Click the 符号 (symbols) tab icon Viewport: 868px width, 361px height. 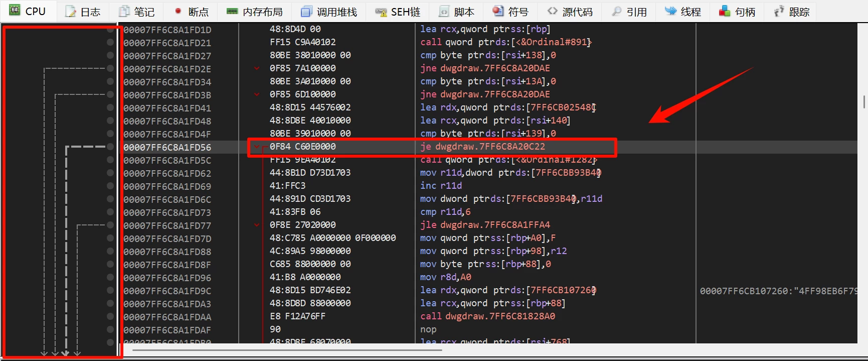[497, 12]
